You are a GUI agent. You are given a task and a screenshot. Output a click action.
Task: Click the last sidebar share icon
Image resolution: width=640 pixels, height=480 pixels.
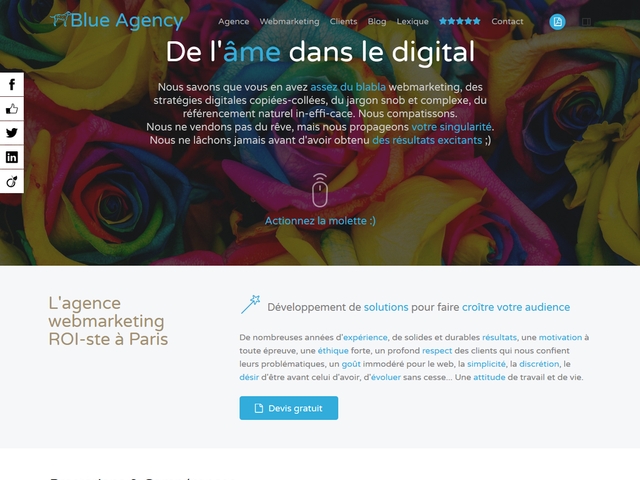[x=12, y=181]
